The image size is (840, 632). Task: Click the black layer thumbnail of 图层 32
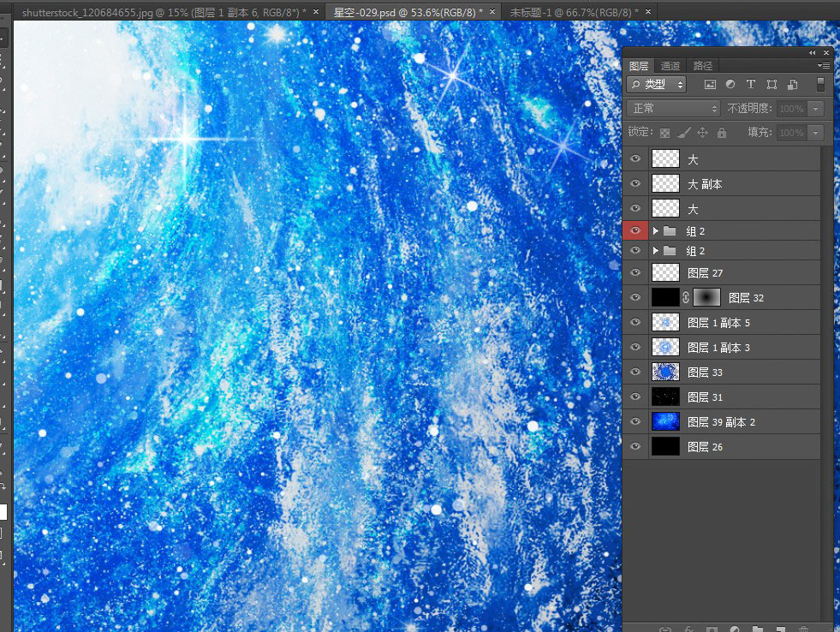click(x=665, y=297)
